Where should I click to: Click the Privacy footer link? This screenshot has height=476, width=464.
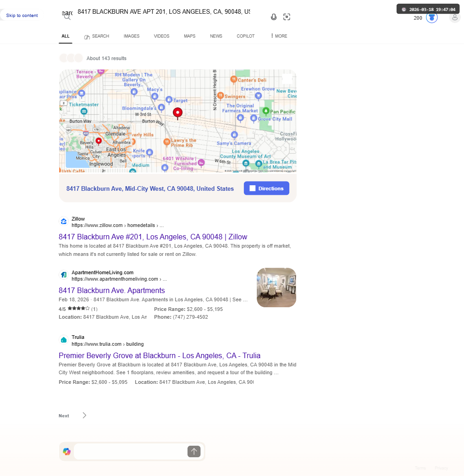[441, 468]
